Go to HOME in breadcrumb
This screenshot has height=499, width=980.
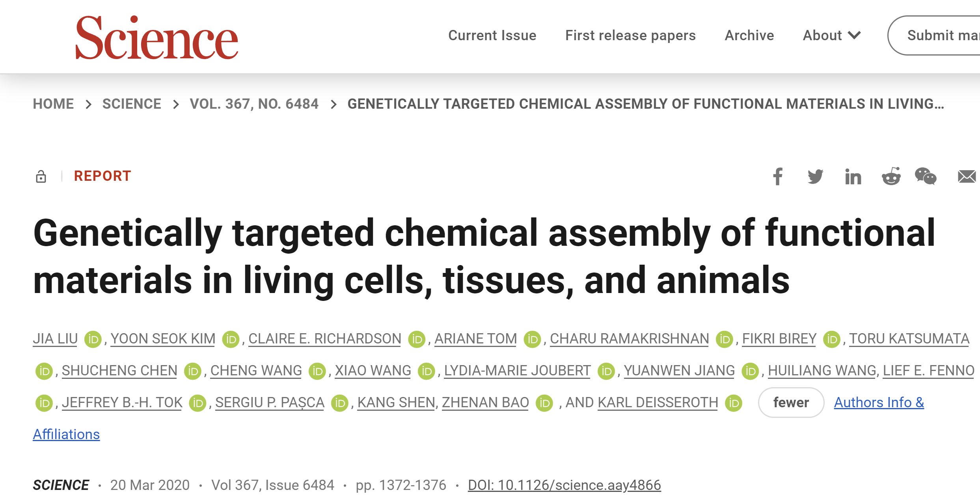click(x=53, y=104)
